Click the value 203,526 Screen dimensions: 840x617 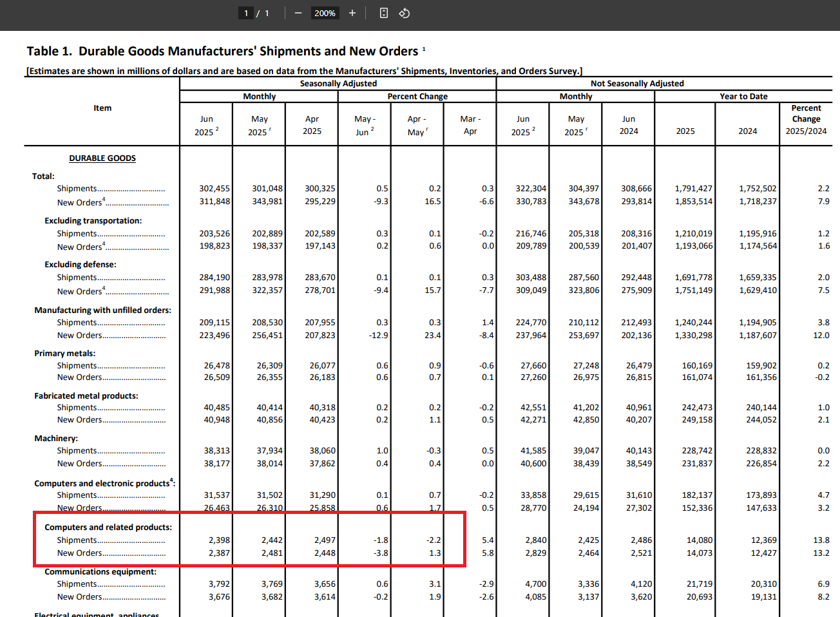click(x=215, y=234)
